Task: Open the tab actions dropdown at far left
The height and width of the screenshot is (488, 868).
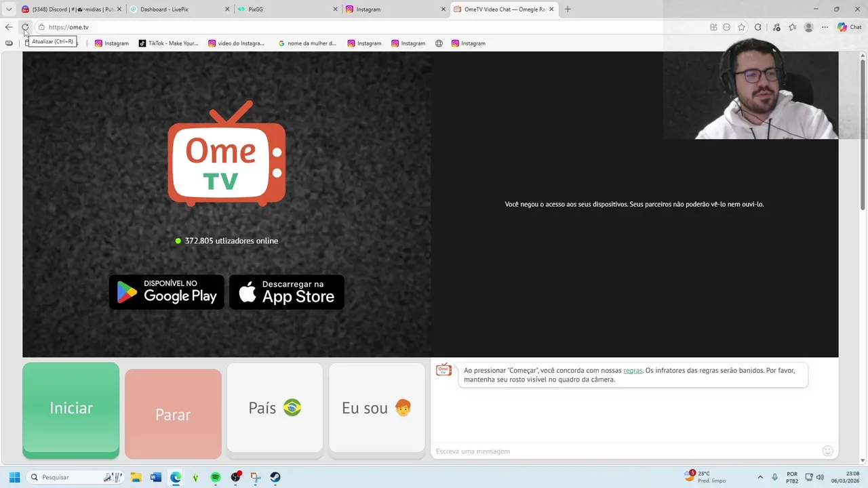Action: (x=9, y=9)
